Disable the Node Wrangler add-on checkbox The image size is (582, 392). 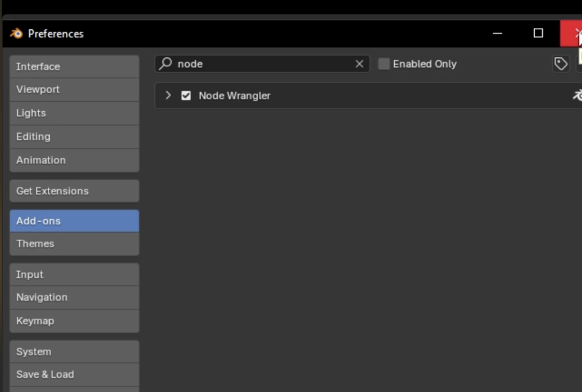coord(186,96)
